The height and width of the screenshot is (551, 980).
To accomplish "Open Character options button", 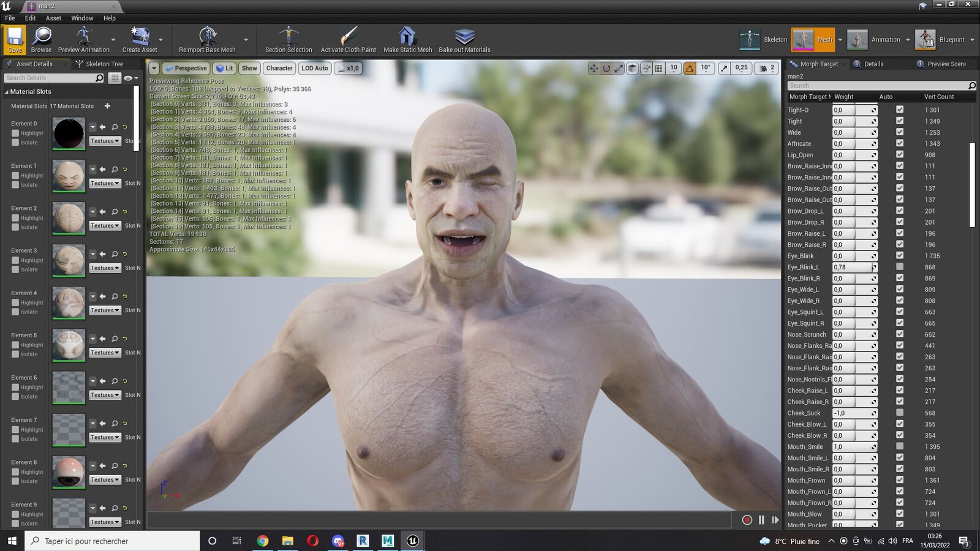I will point(279,68).
